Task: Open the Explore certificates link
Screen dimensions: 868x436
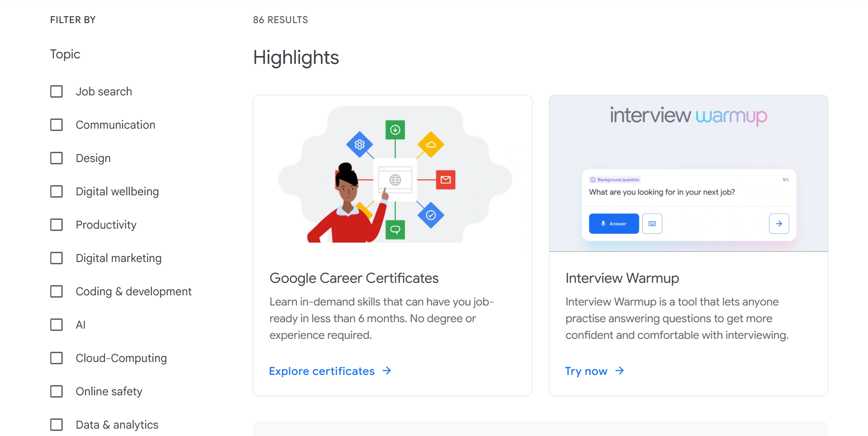Action: pyautogui.click(x=330, y=371)
